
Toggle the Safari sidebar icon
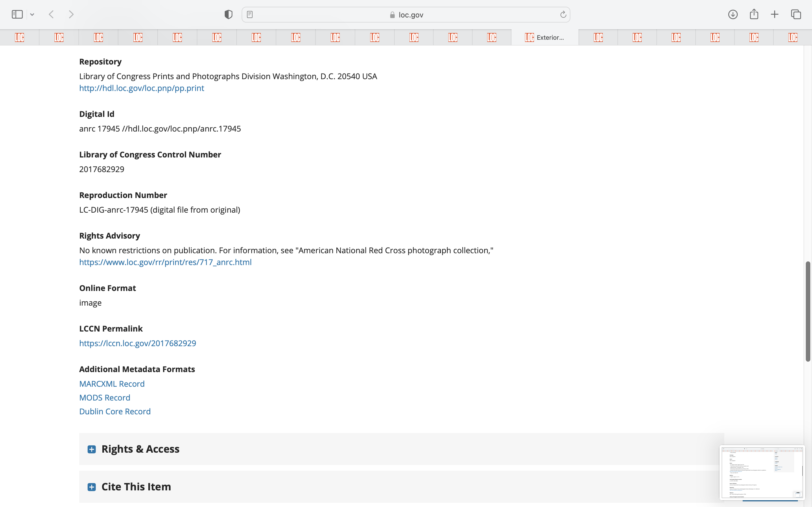(x=17, y=14)
